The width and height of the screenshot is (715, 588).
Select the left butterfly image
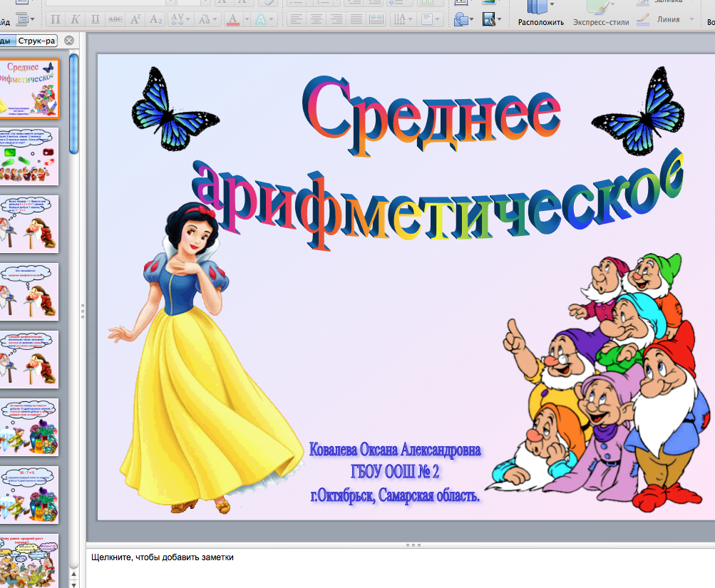175,109
